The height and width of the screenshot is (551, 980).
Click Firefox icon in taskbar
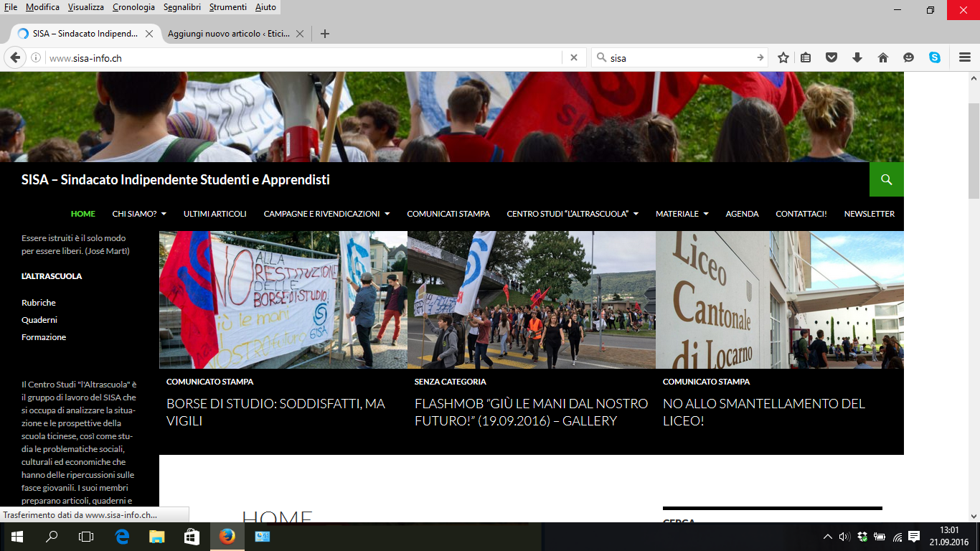(227, 537)
